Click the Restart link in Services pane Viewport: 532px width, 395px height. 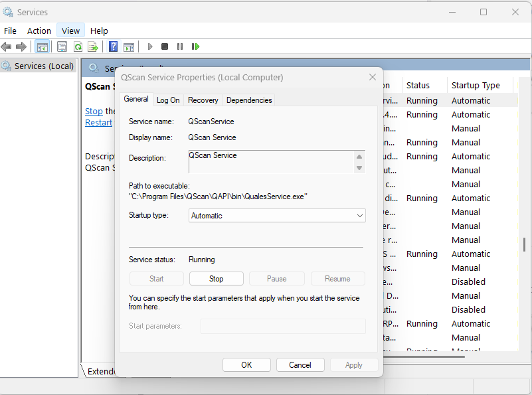point(98,122)
